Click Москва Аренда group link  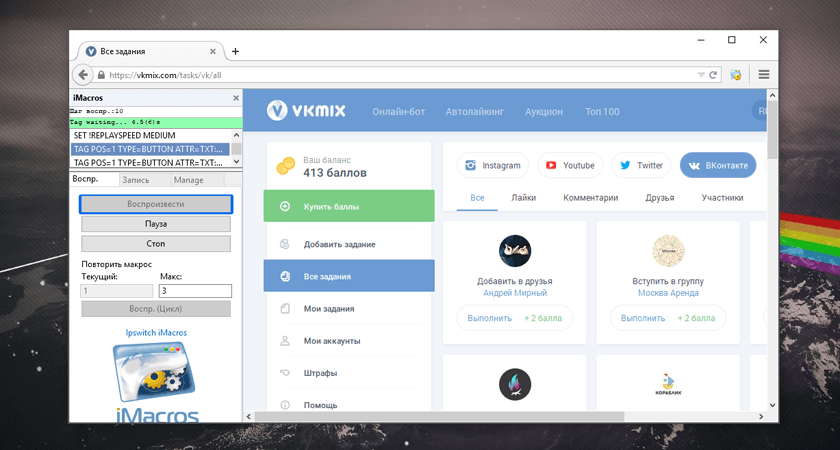(x=668, y=293)
